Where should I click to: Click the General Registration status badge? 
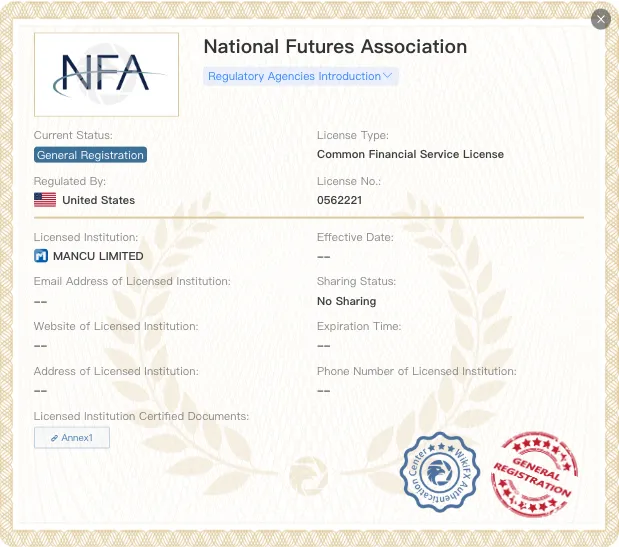[90, 155]
